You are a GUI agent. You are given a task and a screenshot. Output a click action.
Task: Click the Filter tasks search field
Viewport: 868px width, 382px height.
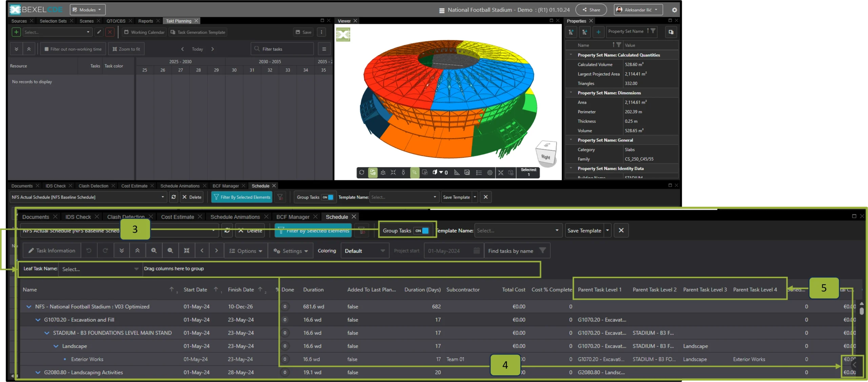tap(282, 49)
